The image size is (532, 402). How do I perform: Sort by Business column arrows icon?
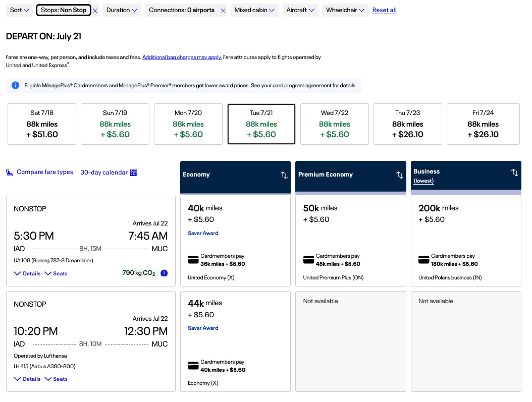pyautogui.click(x=515, y=173)
